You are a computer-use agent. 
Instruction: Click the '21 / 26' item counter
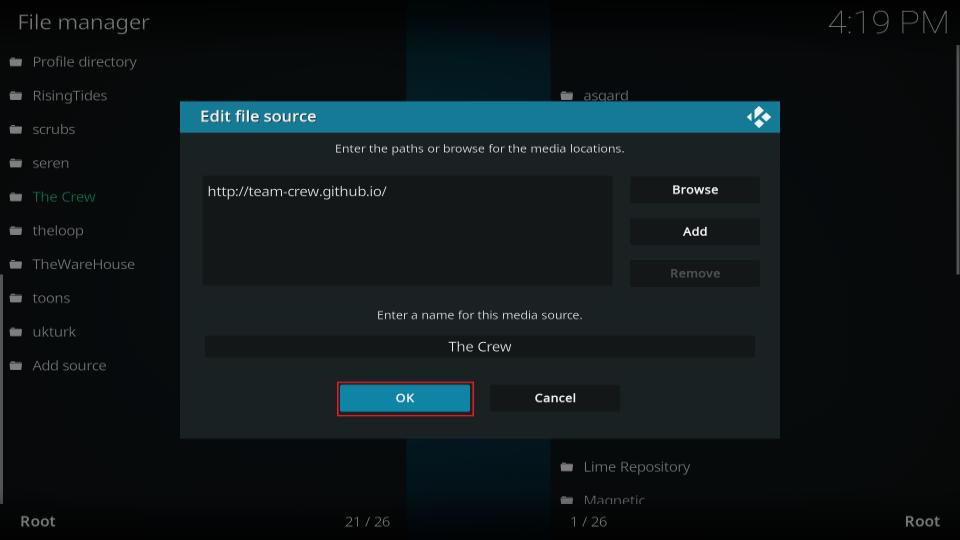tap(367, 522)
